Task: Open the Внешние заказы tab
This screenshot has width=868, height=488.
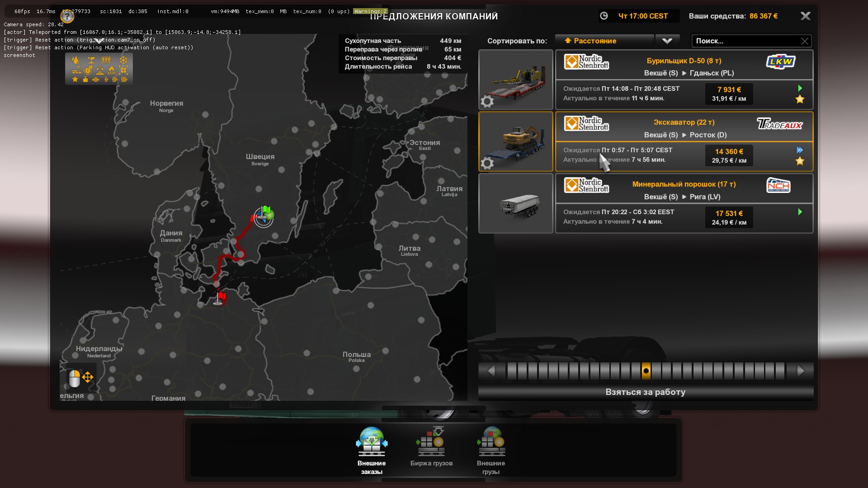Action: pyautogui.click(x=372, y=451)
